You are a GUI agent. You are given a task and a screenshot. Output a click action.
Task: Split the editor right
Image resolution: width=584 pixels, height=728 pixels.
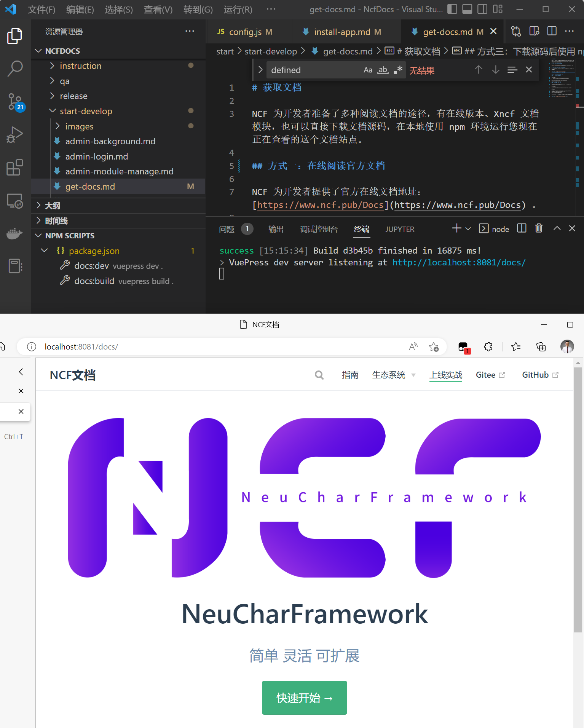[x=552, y=31]
